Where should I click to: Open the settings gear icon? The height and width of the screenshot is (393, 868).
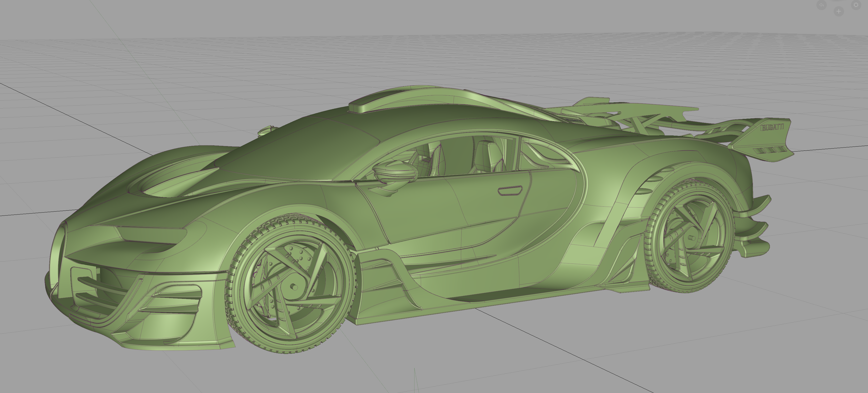coord(856,5)
